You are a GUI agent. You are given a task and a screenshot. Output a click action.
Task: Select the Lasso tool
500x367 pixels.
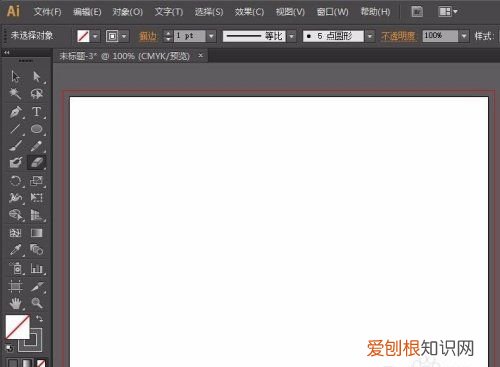[37, 94]
